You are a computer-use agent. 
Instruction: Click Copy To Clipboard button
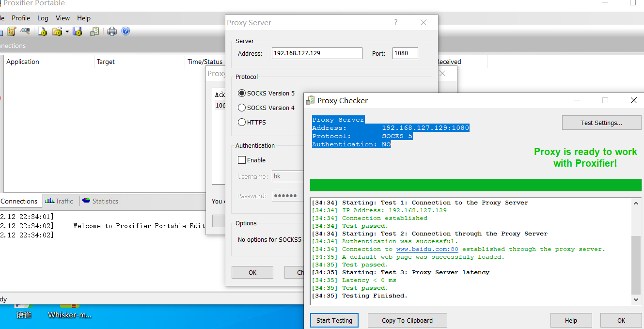tap(408, 320)
